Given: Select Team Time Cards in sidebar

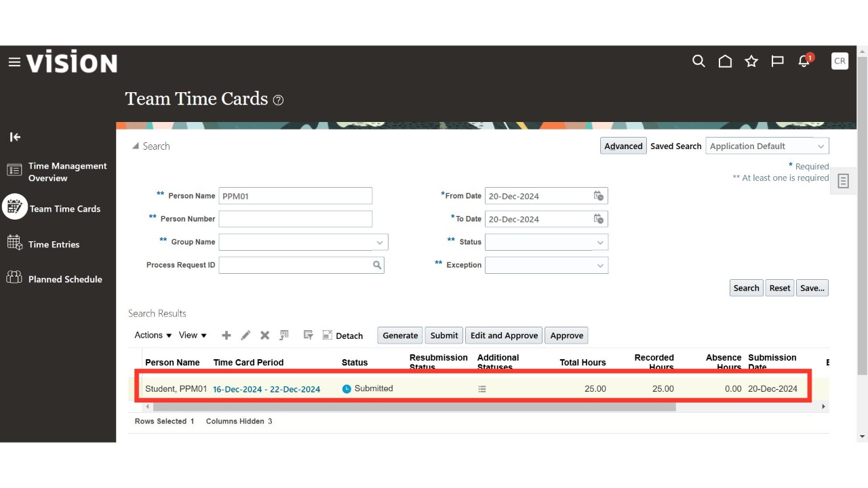Looking at the screenshot, I should click(x=53, y=208).
